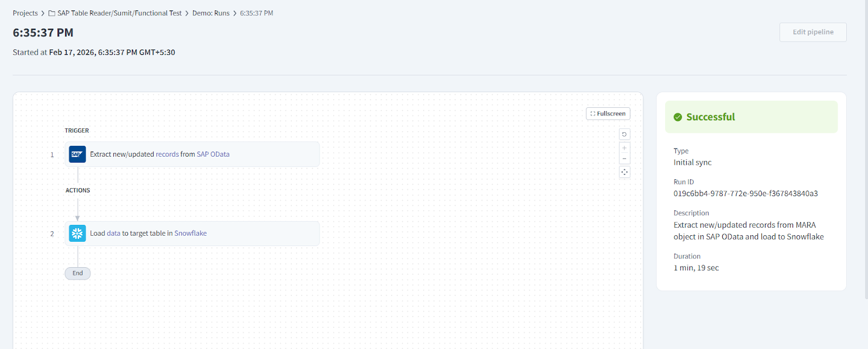Click the records link in step 1
The width and height of the screenshot is (868, 349).
click(167, 154)
